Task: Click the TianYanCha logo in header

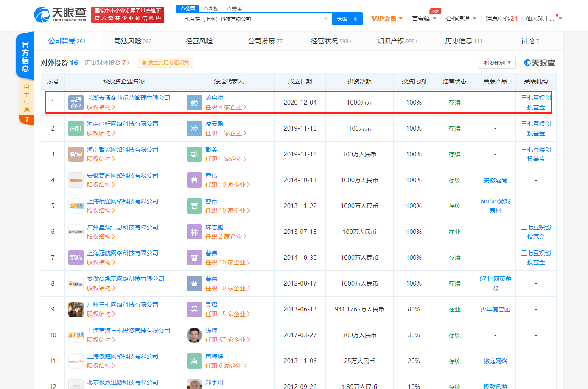Action: 60,14
